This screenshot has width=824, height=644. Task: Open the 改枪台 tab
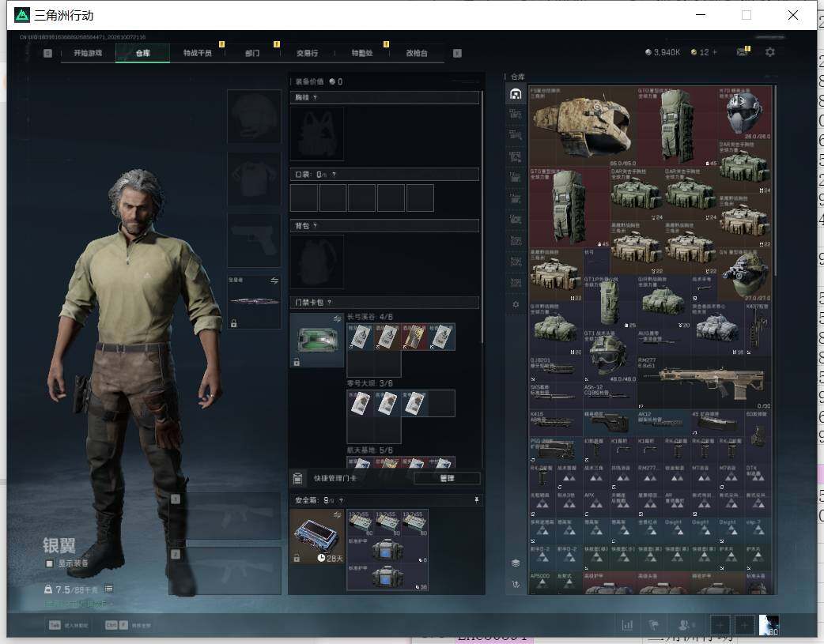pyautogui.click(x=417, y=53)
